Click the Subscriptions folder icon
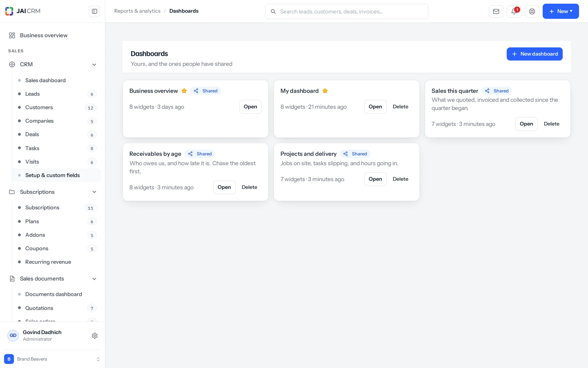 click(x=12, y=192)
